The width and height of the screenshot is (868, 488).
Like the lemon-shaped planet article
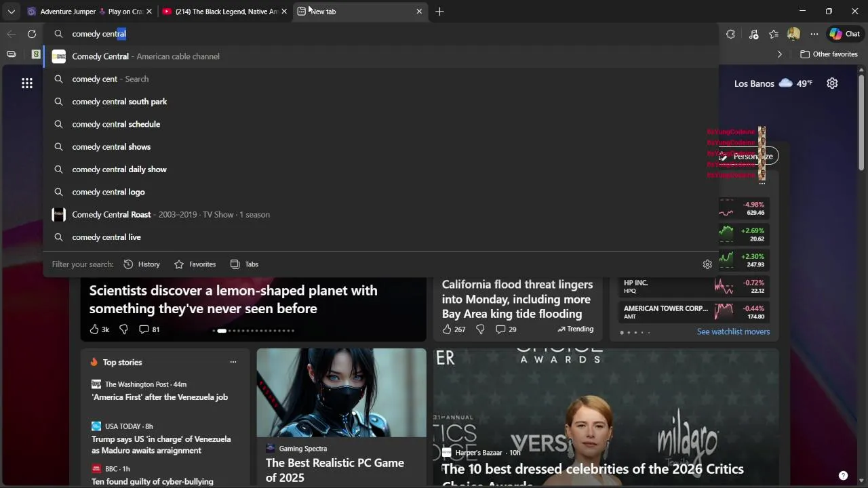point(99,329)
